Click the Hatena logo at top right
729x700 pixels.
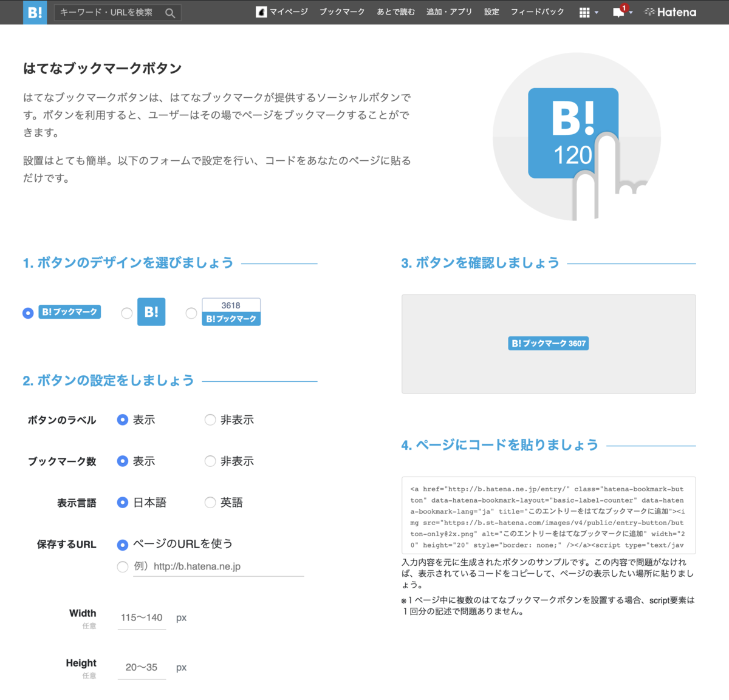[x=669, y=12]
